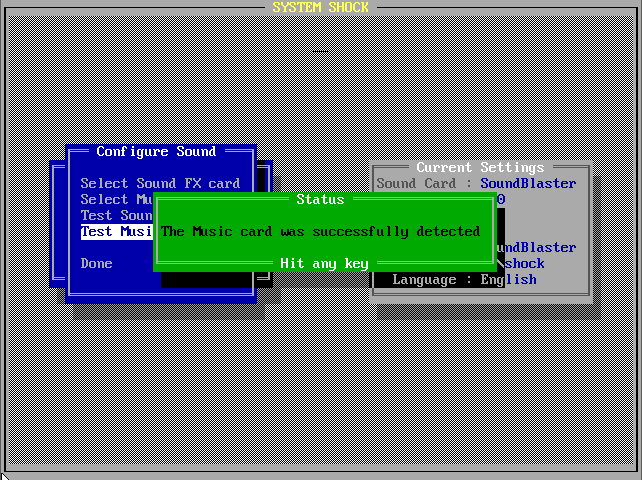642x480 pixels.
Task: Click the 'Status' dialog title
Action: pos(320,200)
